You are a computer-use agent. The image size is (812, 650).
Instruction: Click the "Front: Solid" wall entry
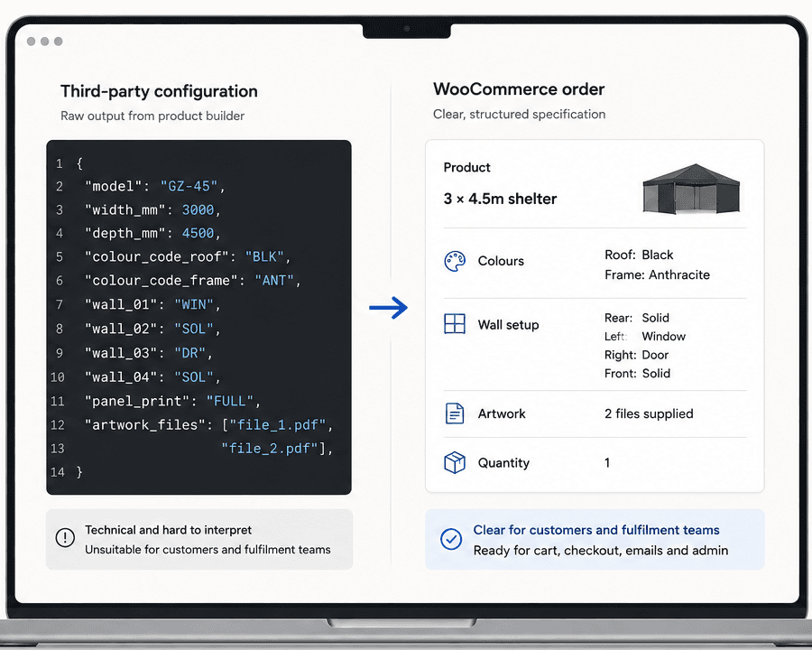point(637,374)
